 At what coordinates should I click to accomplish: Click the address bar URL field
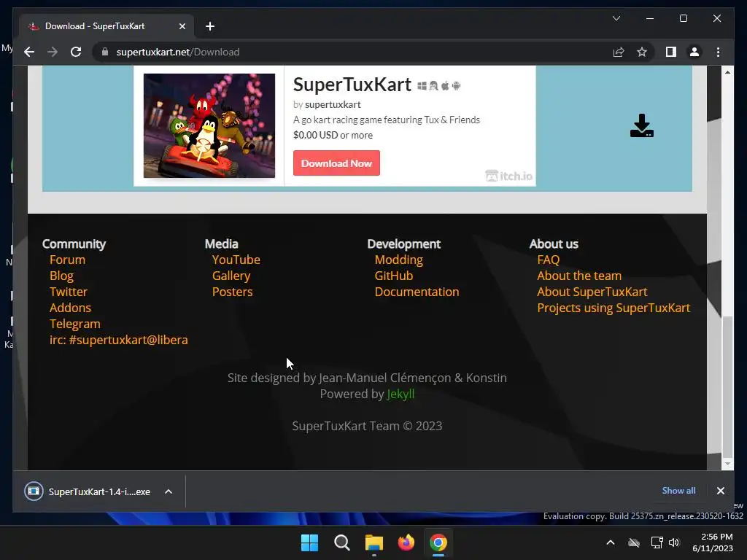[352, 52]
